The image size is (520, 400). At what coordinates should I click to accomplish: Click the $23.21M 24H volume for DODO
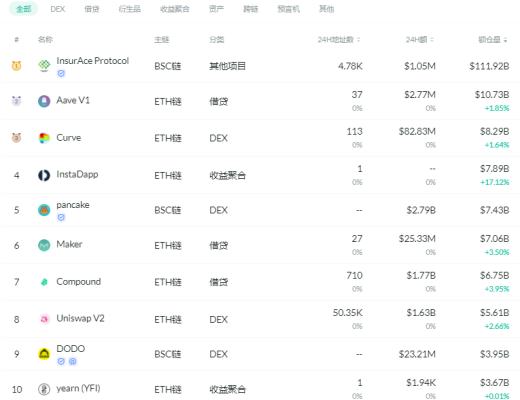pos(417,354)
